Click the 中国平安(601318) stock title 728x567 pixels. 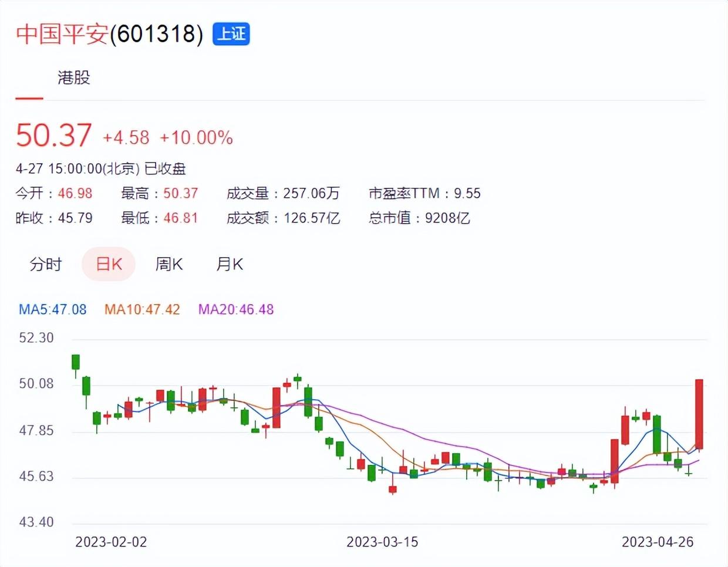point(109,33)
